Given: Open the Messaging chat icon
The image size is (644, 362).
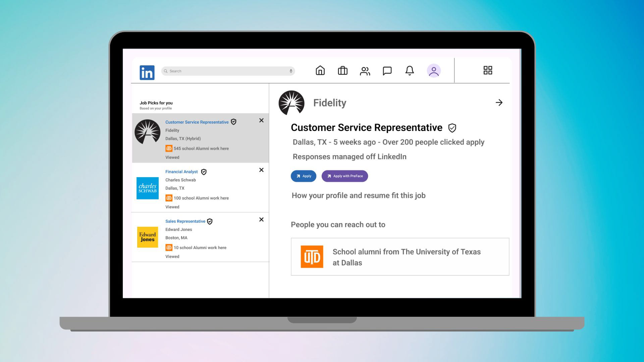Looking at the screenshot, I should click(387, 71).
